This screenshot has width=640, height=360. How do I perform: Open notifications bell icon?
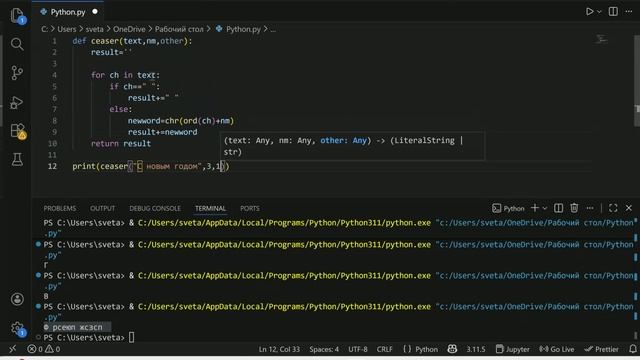[x=633, y=349]
